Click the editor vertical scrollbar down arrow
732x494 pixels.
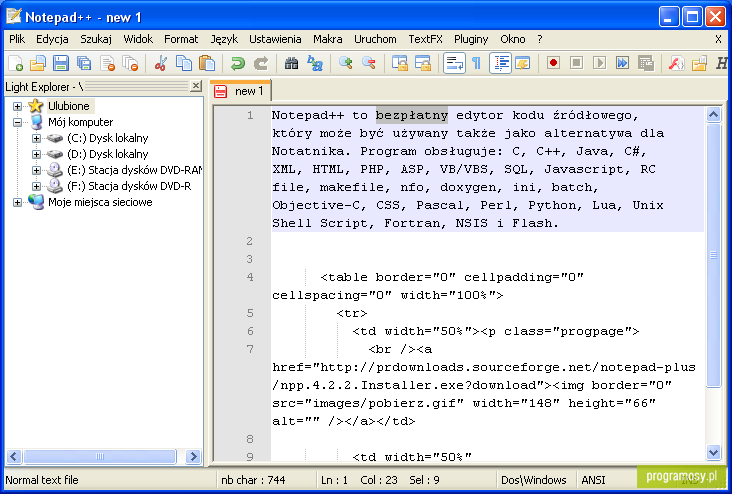coord(713,452)
